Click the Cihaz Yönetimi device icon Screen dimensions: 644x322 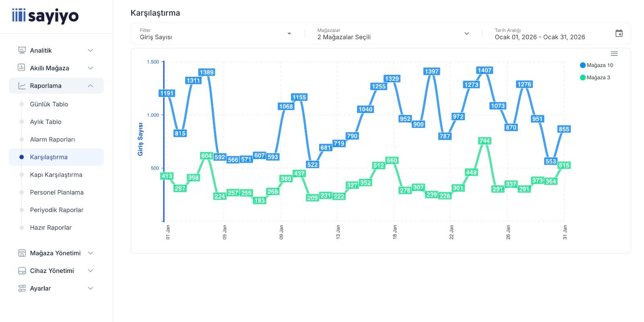pos(22,271)
